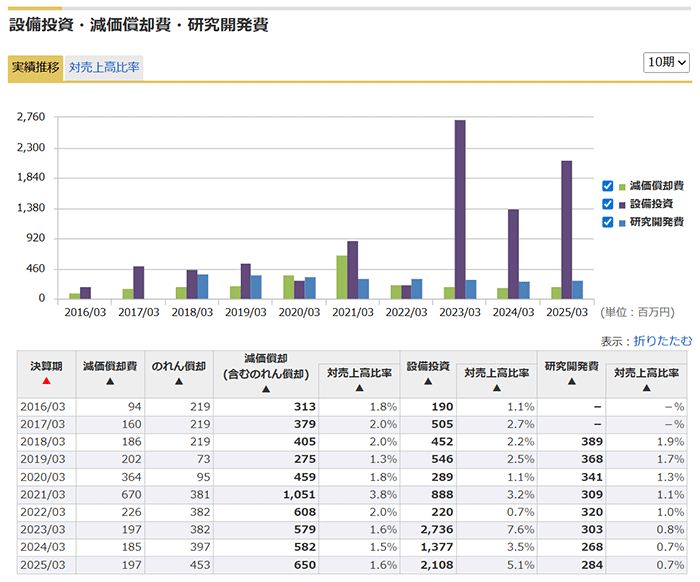Uncheck the 設備投資 series checkbox
The height and width of the screenshot is (582, 700).
tap(608, 204)
